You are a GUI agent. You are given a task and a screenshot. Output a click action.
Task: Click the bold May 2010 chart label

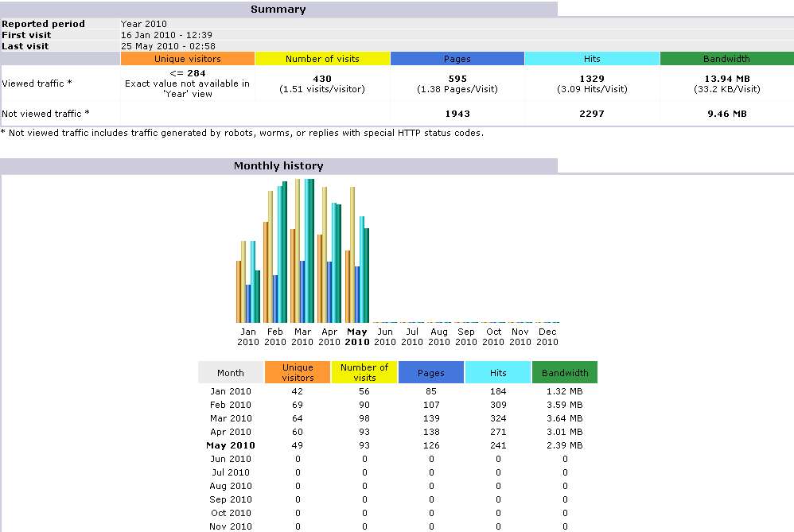pos(357,337)
